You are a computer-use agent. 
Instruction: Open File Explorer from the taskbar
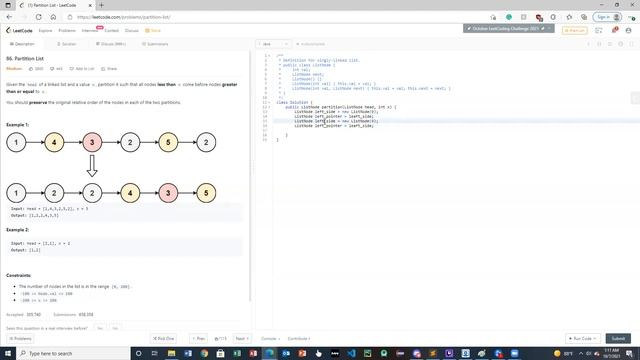coord(171,353)
